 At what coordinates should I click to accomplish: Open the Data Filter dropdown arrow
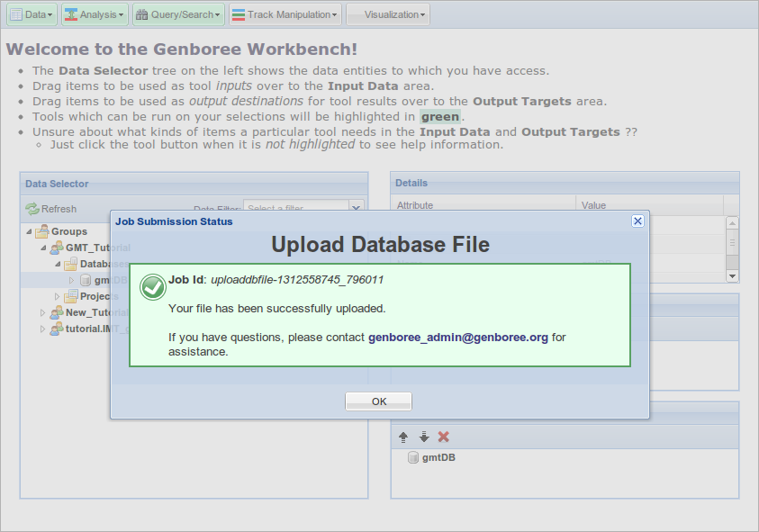[x=357, y=208]
